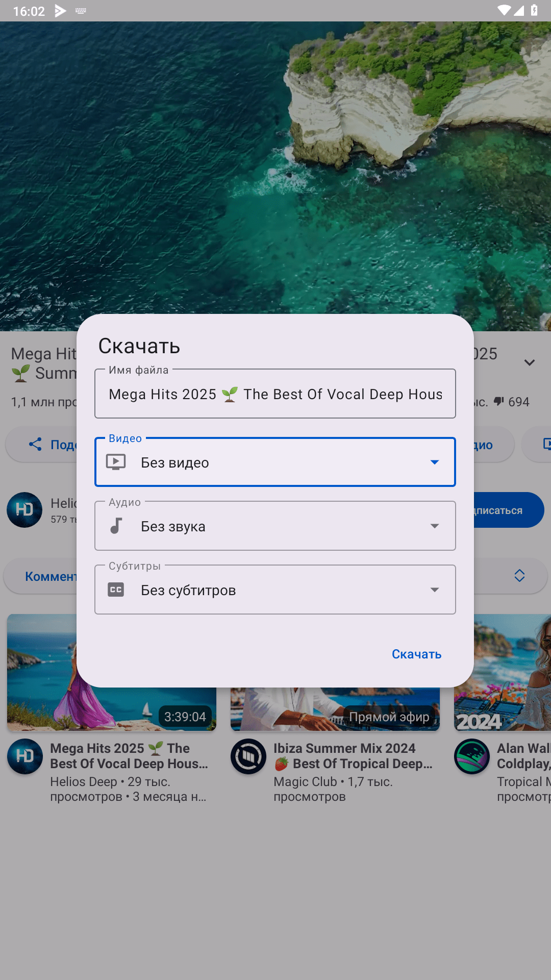The height and width of the screenshot is (980, 551).
Task: Open Ibiza Summer Mix 2024 video title
Action: pyautogui.click(x=353, y=756)
